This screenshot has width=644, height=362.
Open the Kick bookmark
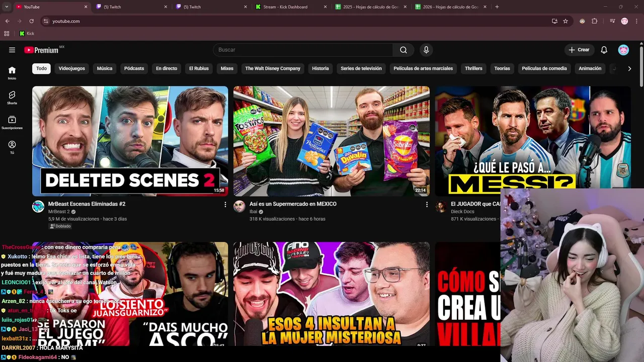[27, 34]
